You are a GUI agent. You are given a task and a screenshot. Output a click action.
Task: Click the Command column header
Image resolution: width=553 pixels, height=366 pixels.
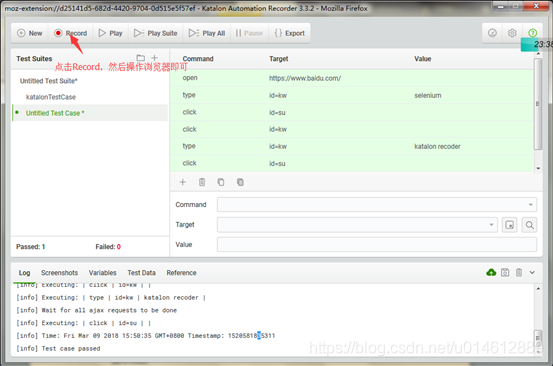[x=198, y=59]
